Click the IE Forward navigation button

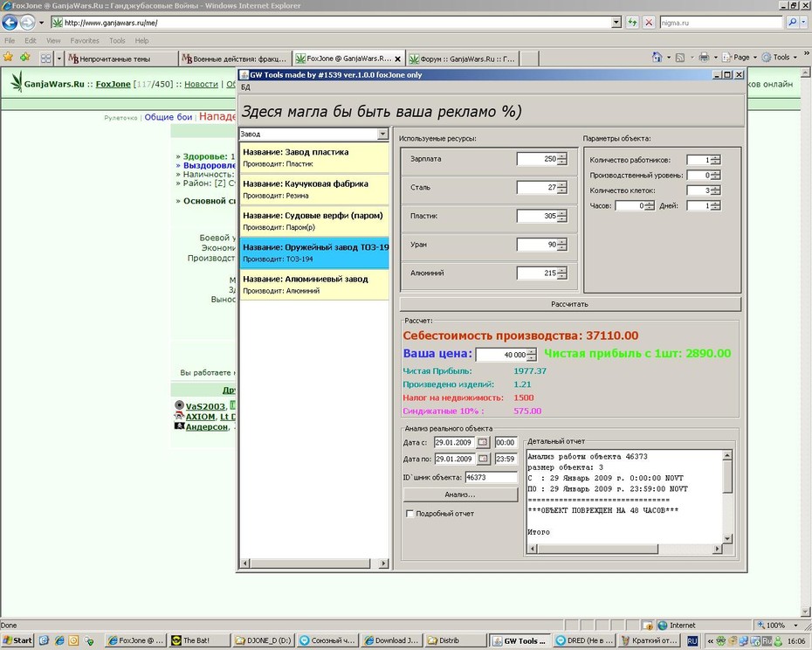27,23
